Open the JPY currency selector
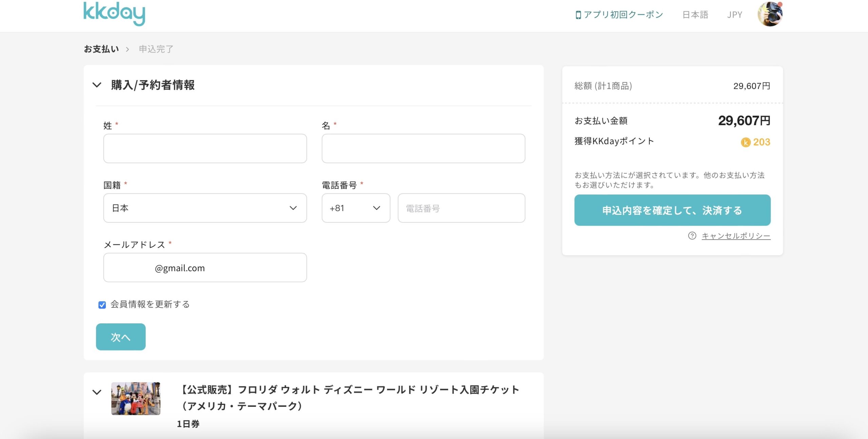Screen dimensions: 868x439 (x=734, y=15)
